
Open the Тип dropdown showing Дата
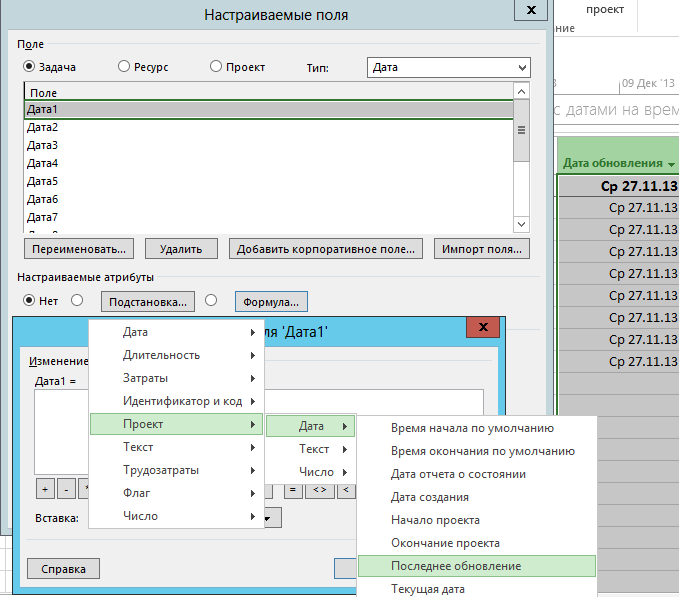tap(449, 68)
